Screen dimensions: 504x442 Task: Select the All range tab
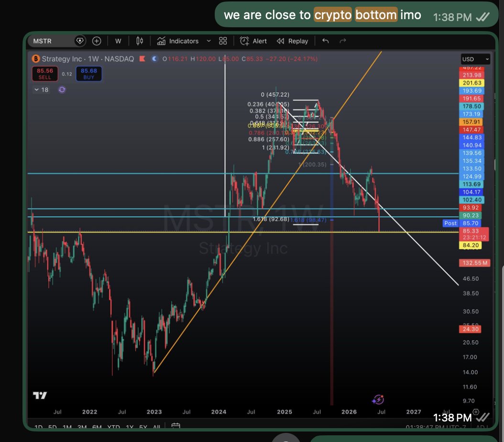[x=156, y=428]
